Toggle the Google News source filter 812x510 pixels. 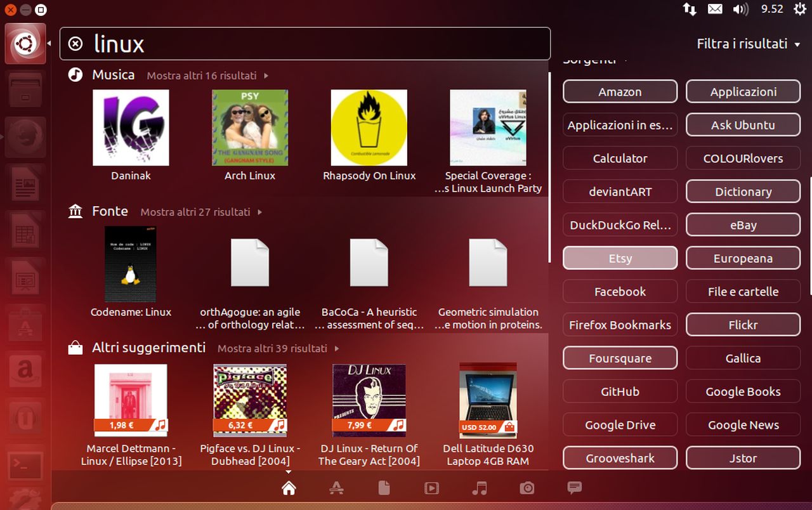[743, 425]
